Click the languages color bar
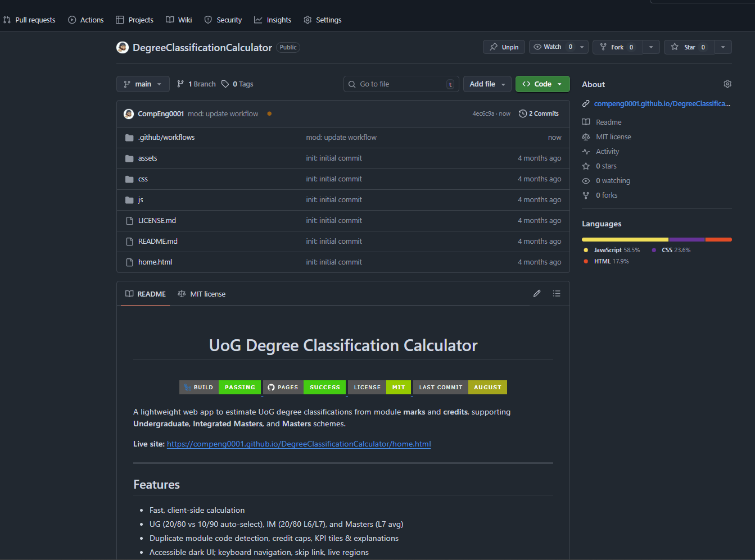 (x=656, y=240)
